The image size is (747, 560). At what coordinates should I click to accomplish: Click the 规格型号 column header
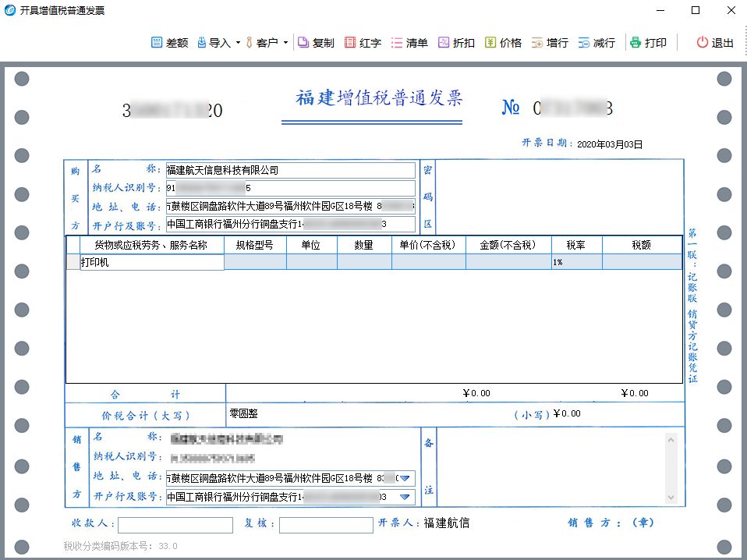255,245
